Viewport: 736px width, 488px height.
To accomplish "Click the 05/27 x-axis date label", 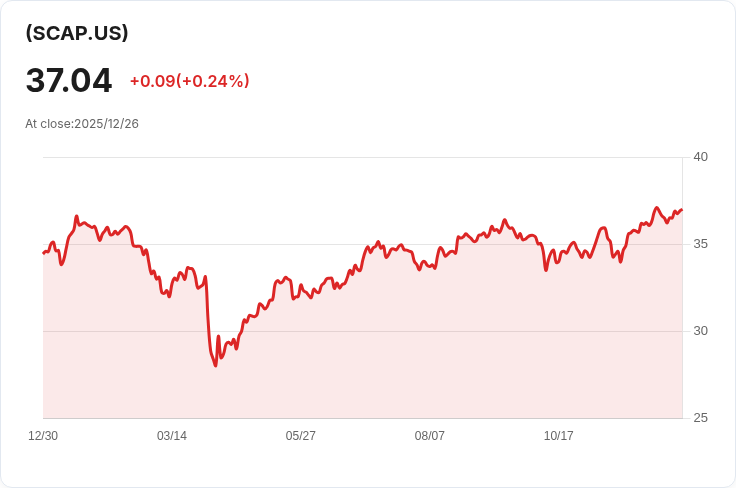I will point(301,436).
